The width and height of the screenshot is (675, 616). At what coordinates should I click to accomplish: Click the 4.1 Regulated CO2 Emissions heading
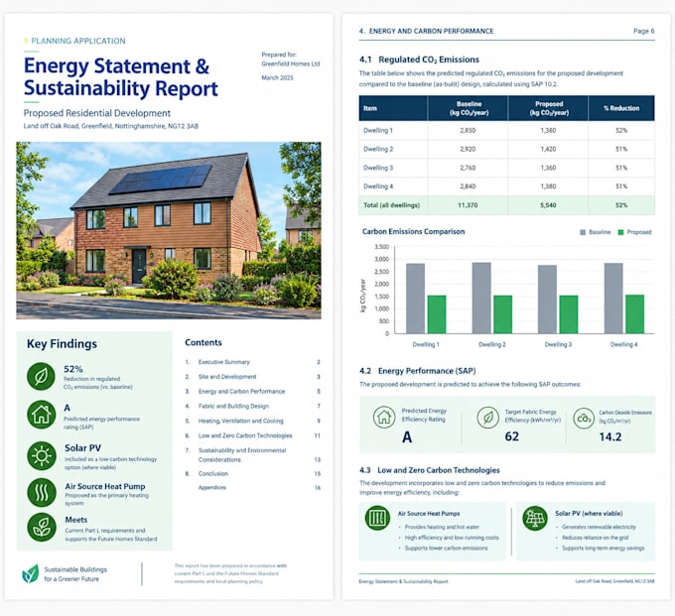click(419, 60)
